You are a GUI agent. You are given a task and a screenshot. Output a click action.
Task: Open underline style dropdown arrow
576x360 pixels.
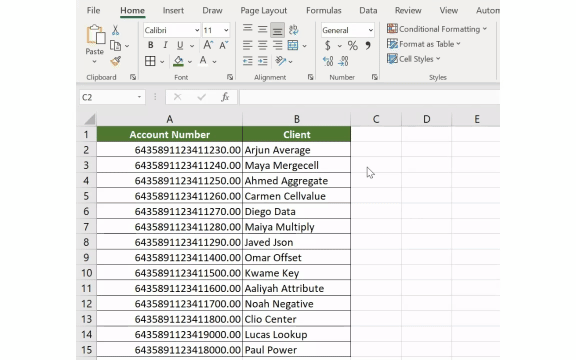click(192, 46)
